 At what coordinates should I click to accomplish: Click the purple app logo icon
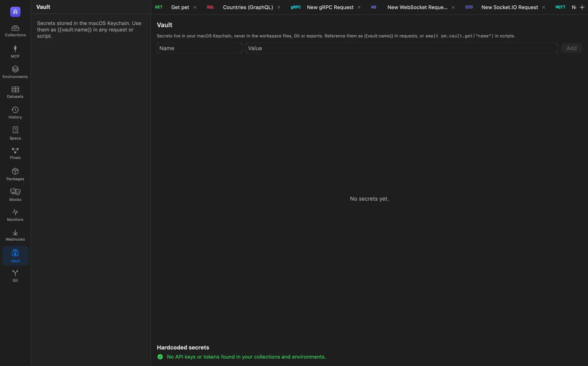pyautogui.click(x=15, y=12)
